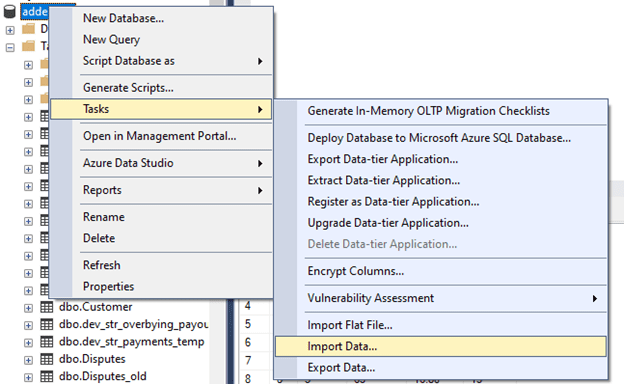Click the dbo.Disputes_old table icon
The width and height of the screenshot is (624, 384).
47,376
